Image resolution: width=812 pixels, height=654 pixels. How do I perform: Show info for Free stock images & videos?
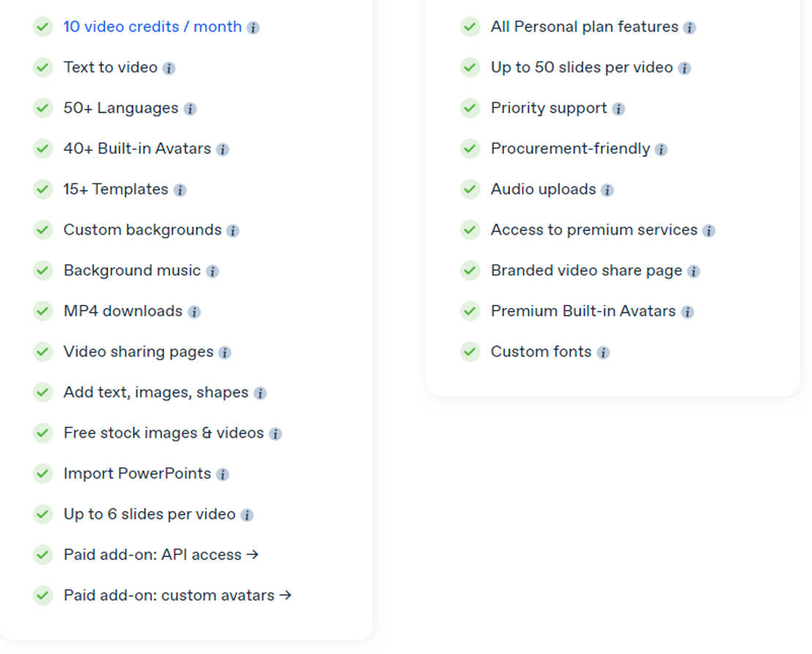[x=276, y=434]
